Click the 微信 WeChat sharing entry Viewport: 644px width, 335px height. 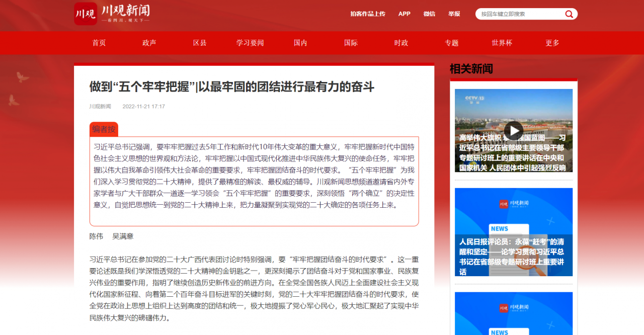click(429, 14)
